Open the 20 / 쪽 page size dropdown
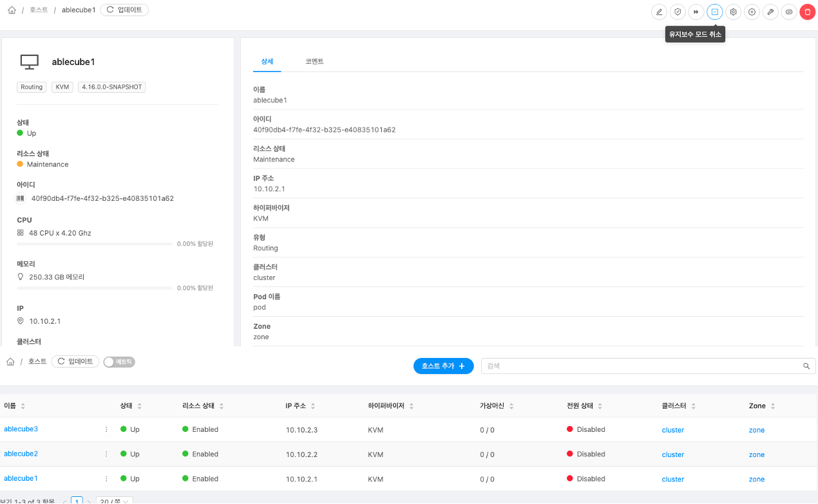 [115, 501]
